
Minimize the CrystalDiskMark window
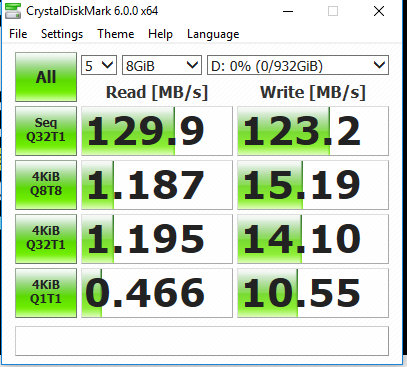click(x=288, y=11)
